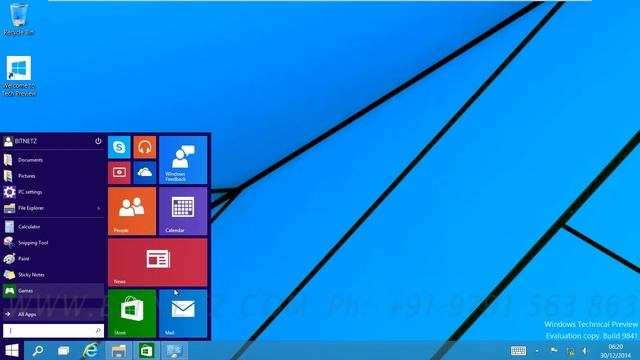Screen dimensions: 640x360
Task: Click the Start menu search box
Action: 53,331
